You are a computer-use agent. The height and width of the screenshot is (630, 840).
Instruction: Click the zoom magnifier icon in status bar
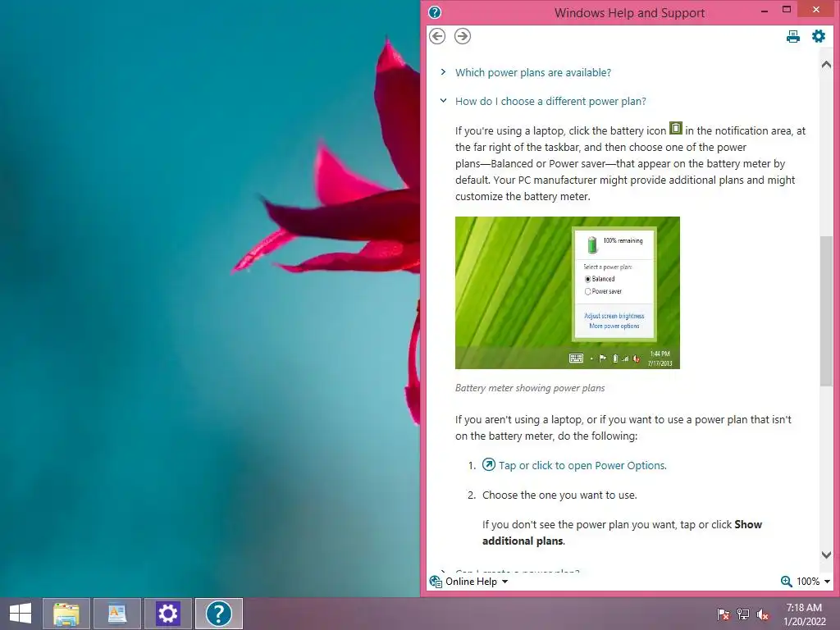786,582
